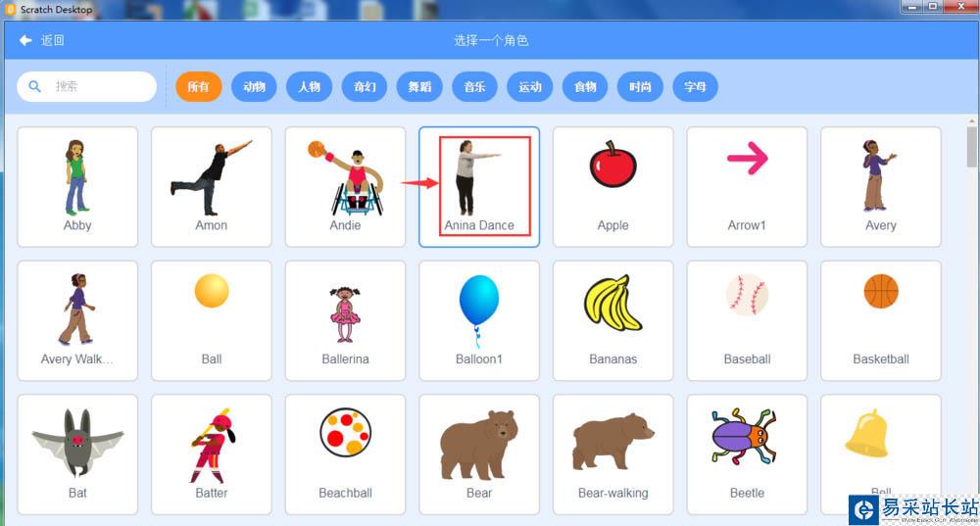Show the 音乐 sprite category
Image resolution: width=980 pixels, height=526 pixels.
[x=474, y=87]
